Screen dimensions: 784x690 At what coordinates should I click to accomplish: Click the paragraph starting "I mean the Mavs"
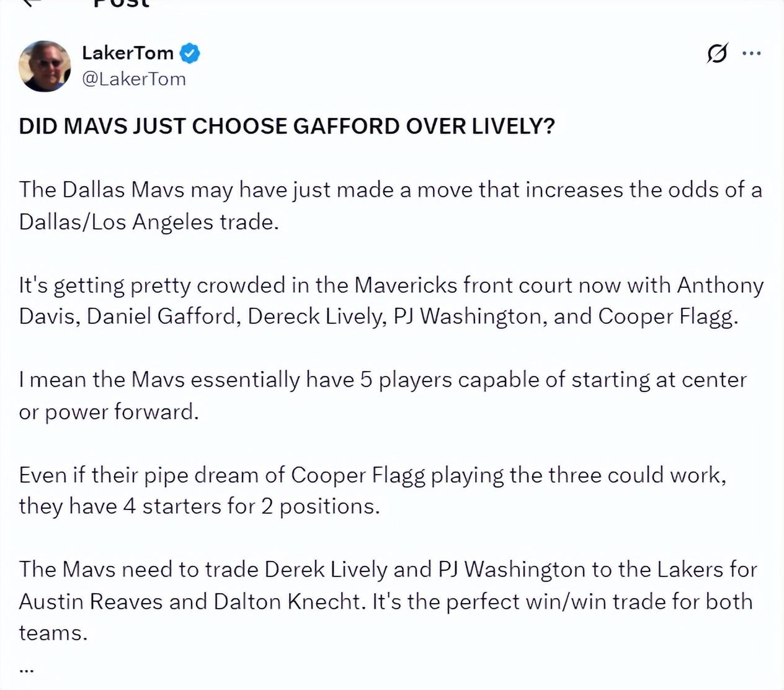pyautogui.click(x=382, y=395)
